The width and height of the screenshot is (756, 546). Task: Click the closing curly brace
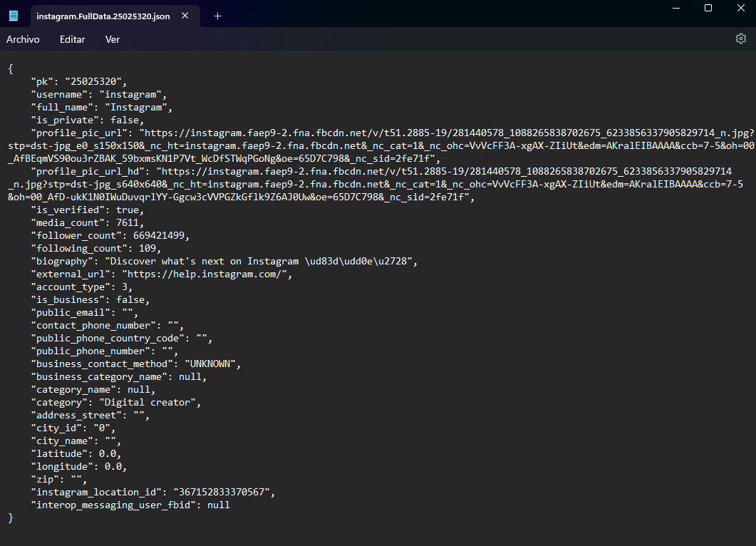(11, 518)
